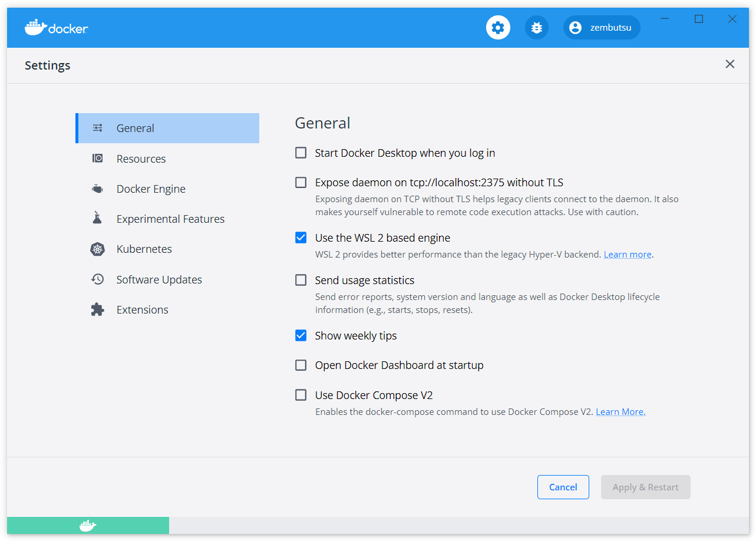Click the General sliders icon in sidebar
This screenshot has height=544, width=756.
(98, 128)
